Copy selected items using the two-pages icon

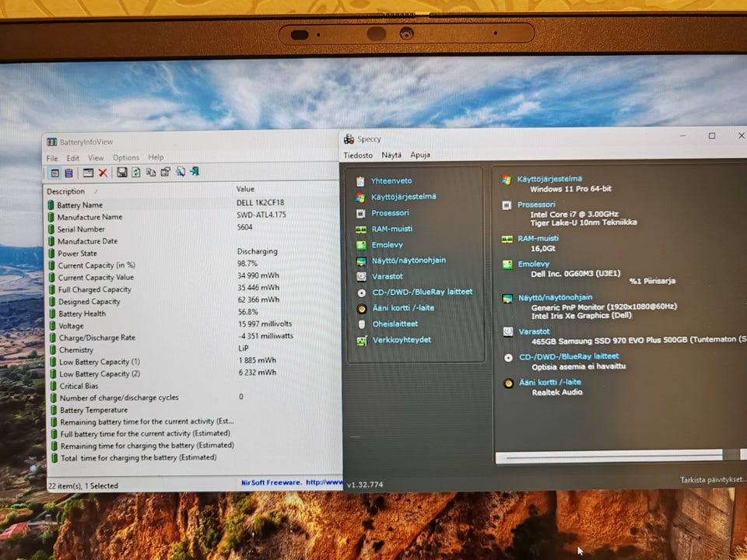(151, 173)
